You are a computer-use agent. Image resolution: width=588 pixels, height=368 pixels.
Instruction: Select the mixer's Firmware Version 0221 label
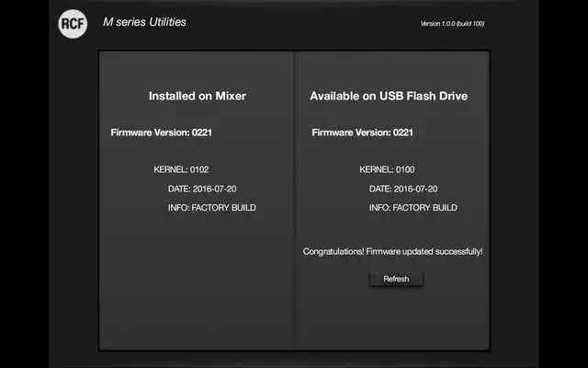(x=162, y=132)
